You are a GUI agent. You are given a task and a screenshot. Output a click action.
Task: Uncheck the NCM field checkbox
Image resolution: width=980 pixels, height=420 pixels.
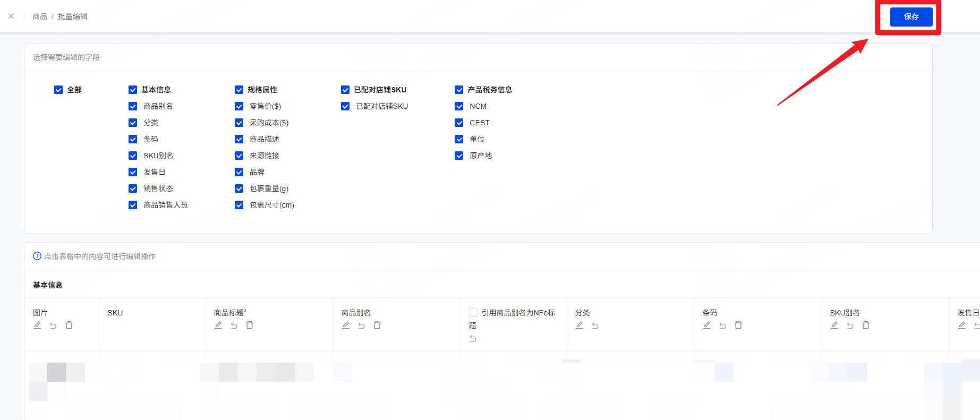click(459, 106)
